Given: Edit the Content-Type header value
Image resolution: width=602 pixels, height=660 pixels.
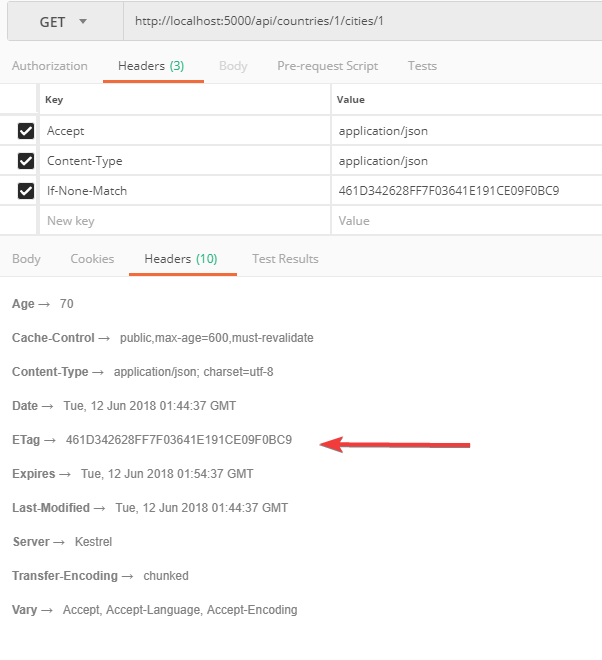Looking at the screenshot, I should click(x=465, y=161).
